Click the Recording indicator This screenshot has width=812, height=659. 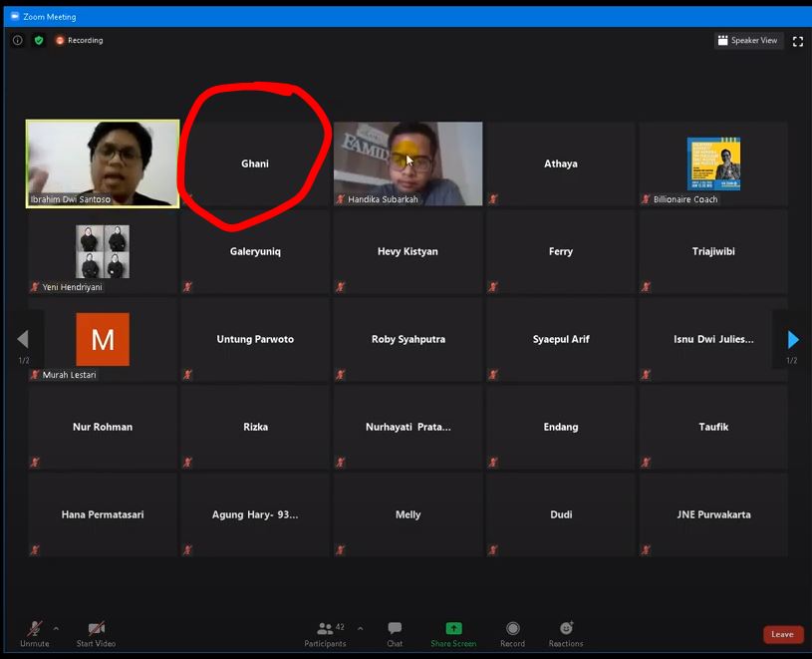coord(79,40)
